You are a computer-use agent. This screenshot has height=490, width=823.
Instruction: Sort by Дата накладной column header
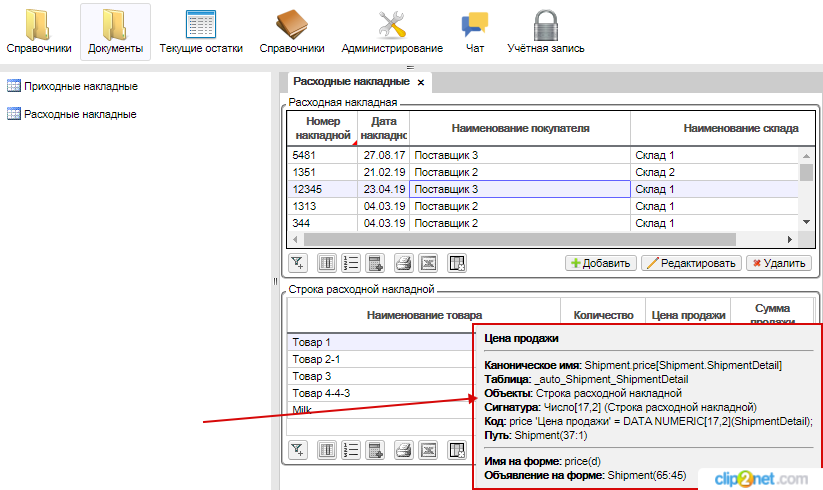[x=384, y=128]
